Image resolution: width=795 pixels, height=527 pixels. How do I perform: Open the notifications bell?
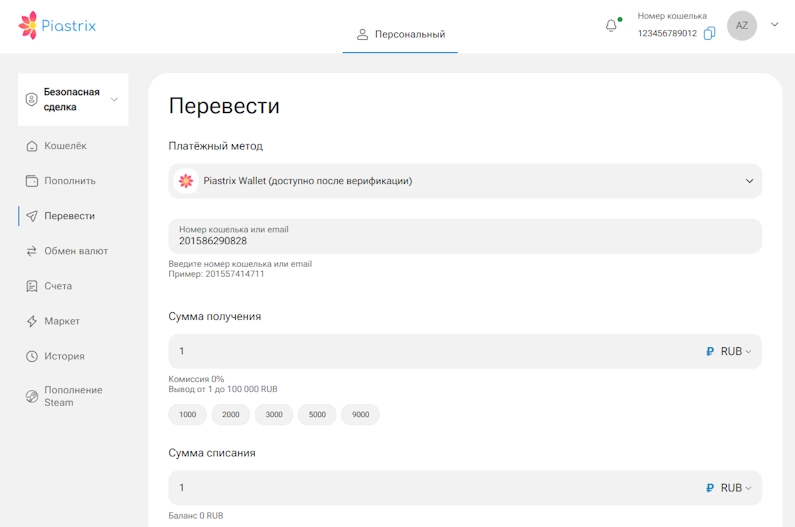coord(611,26)
